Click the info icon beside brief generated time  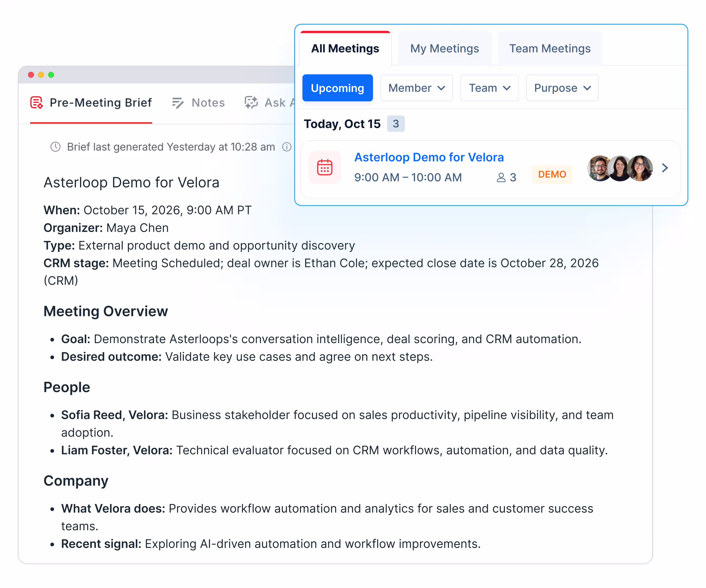pyautogui.click(x=287, y=147)
